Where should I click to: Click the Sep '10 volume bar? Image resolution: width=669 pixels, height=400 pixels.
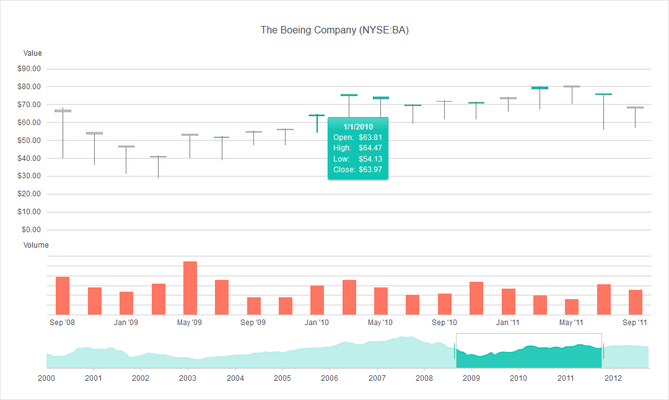pos(445,304)
